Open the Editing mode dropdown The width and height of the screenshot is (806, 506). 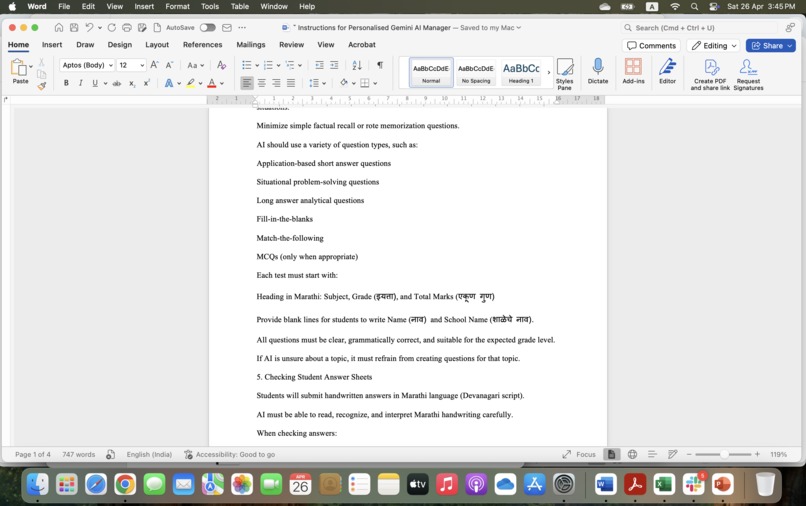[713, 46]
